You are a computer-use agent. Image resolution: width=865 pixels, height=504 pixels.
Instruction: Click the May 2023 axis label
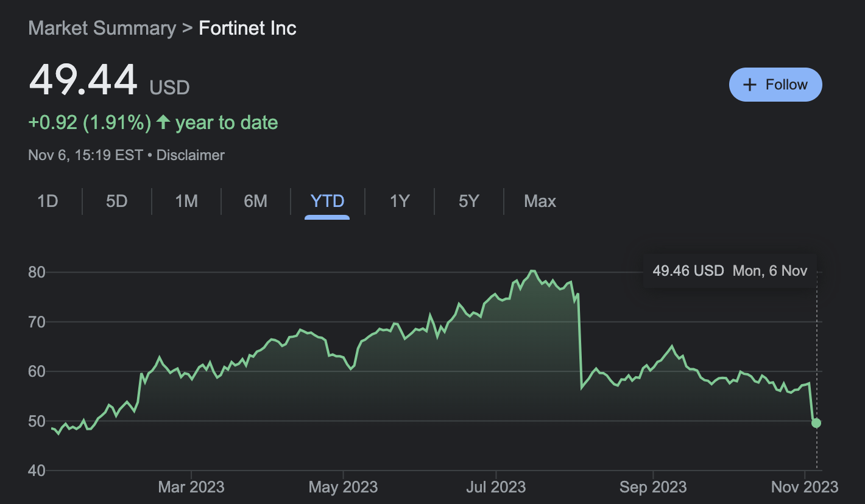tap(344, 487)
